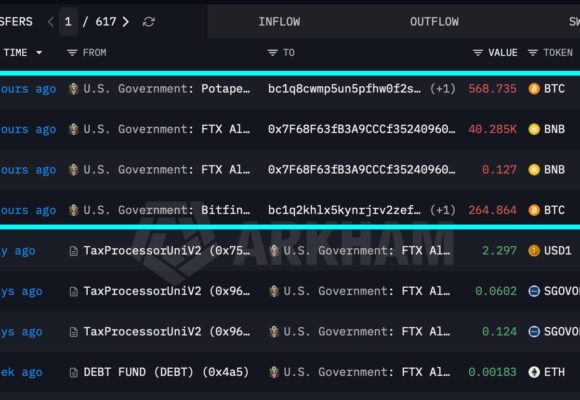The height and width of the screenshot is (400, 580).
Task: Click recipient seal icon in 0.124 row
Action: (x=274, y=332)
